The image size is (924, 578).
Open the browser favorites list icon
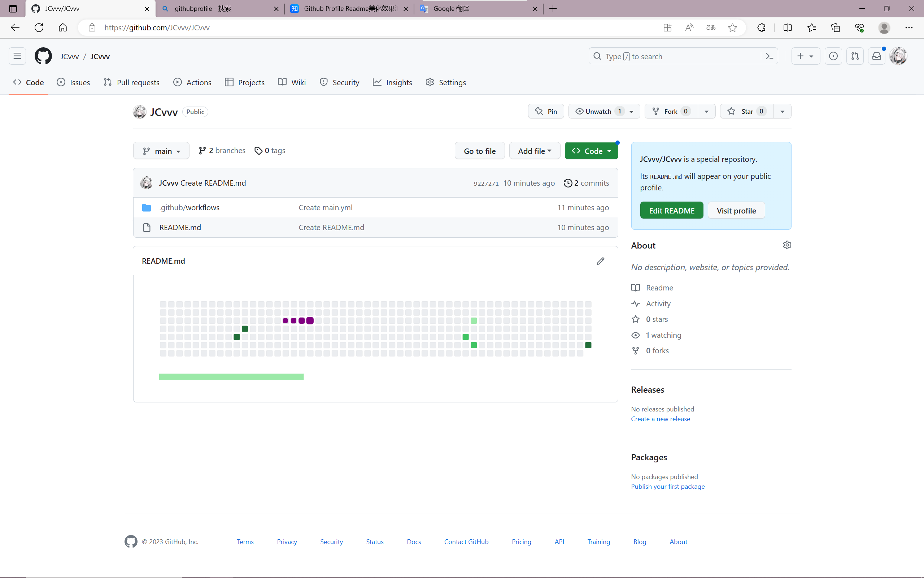(x=812, y=27)
